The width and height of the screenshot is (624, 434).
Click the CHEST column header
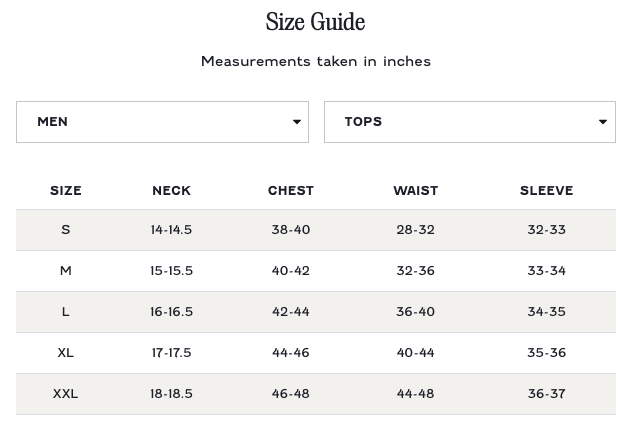[x=291, y=190]
